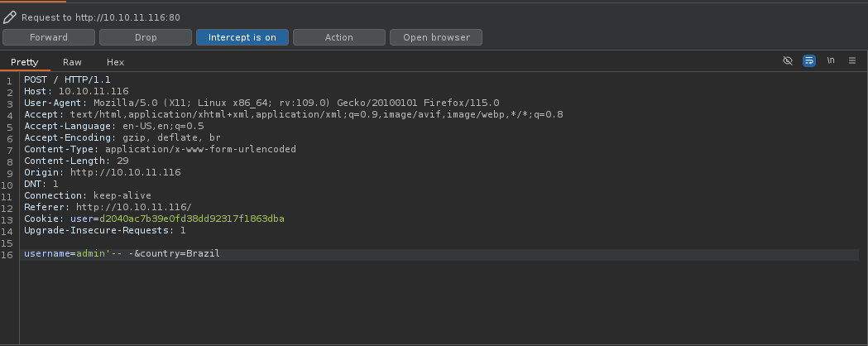Image resolution: width=868 pixels, height=346 pixels.
Task: Switch to the Hex tab
Action: pos(115,62)
